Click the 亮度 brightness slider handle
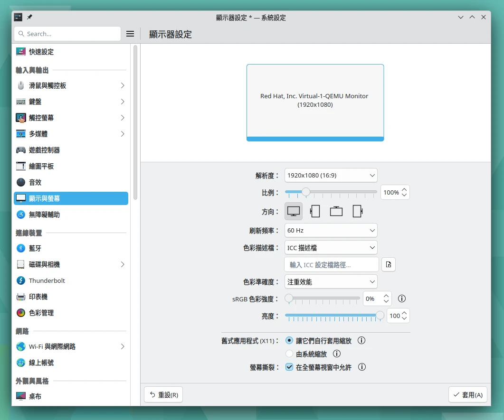504x420 pixels. coord(380,315)
